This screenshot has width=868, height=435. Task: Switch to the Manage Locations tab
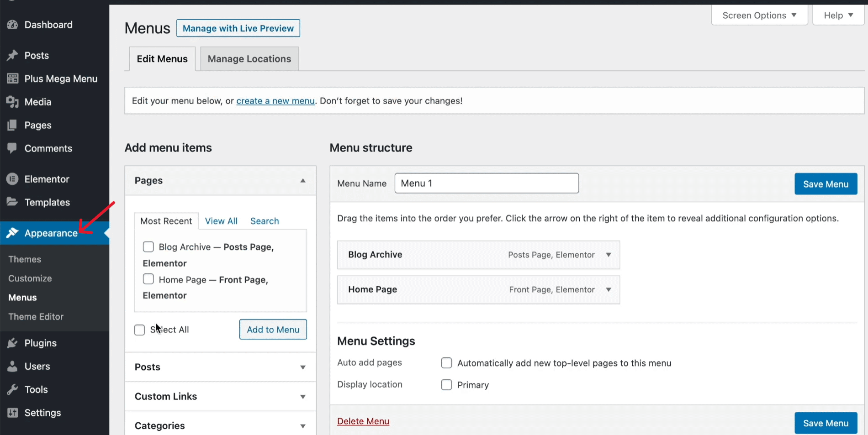click(249, 59)
